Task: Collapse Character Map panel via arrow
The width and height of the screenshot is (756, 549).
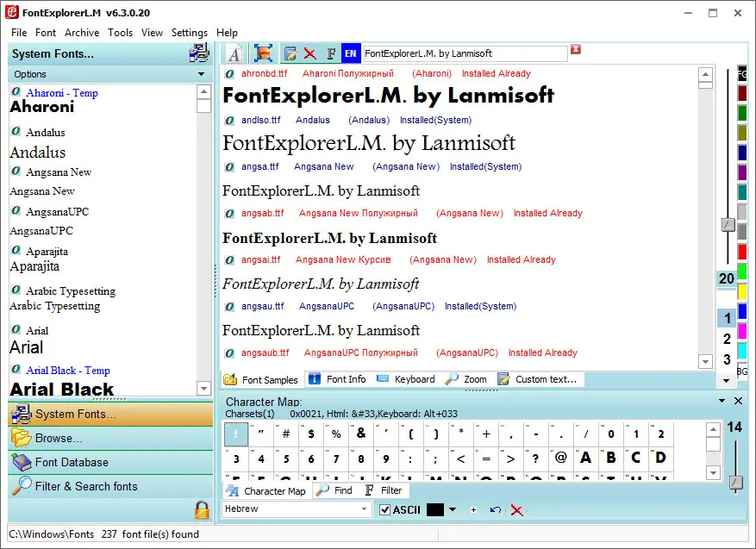Action: point(722,401)
